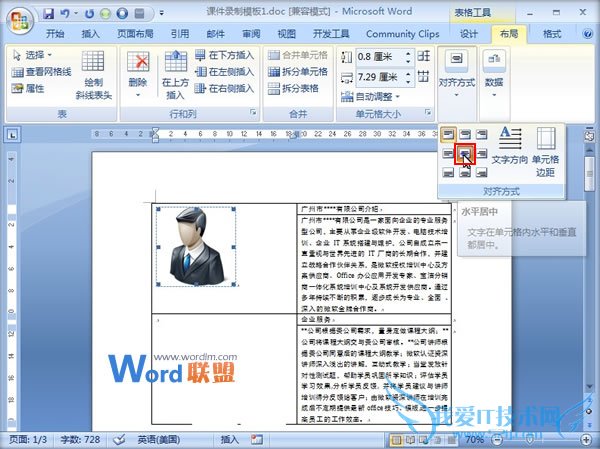Customize quick access toolbar dropdown
600x449 pixels.
[161, 14]
